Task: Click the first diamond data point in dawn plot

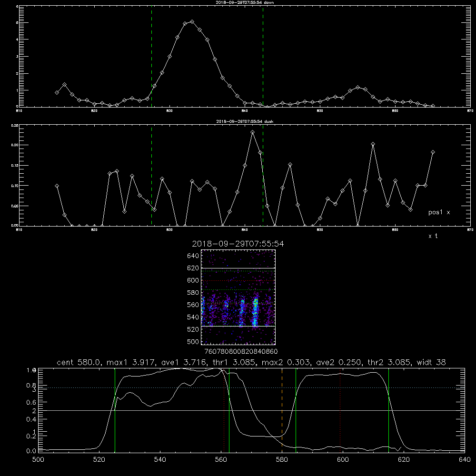Action: 57,93
